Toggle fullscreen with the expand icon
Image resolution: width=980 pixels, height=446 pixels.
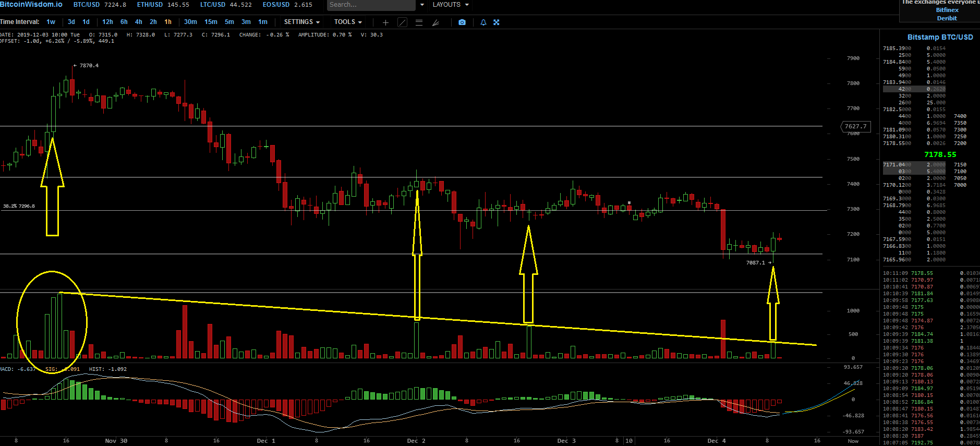tap(497, 22)
